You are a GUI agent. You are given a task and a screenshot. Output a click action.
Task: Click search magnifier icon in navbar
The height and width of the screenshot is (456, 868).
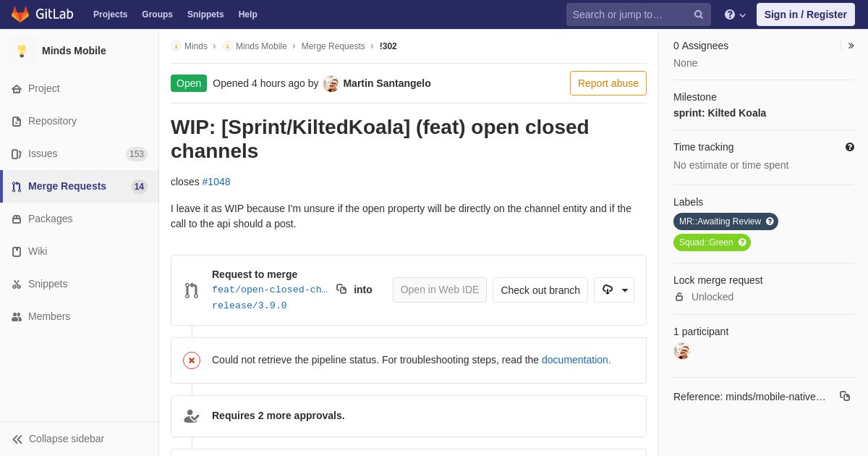pyautogui.click(x=699, y=14)
